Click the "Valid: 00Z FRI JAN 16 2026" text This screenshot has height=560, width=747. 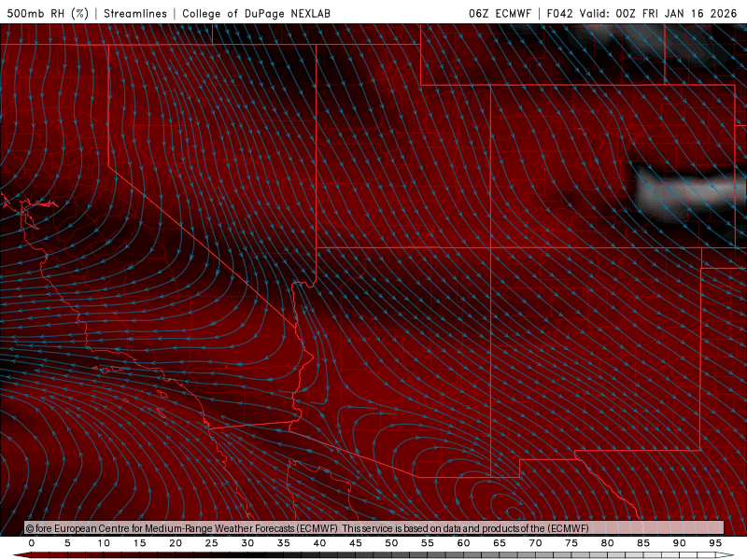[658, 13]
